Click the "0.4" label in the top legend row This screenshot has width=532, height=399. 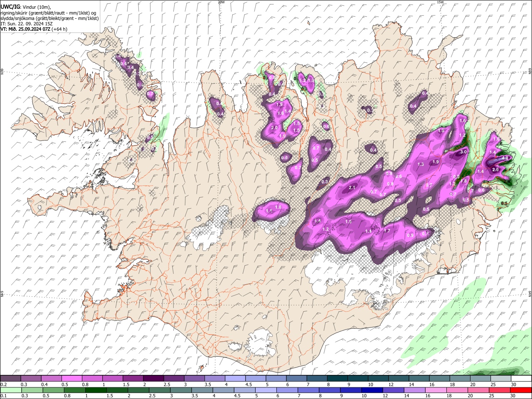click(x=44, y=384)
